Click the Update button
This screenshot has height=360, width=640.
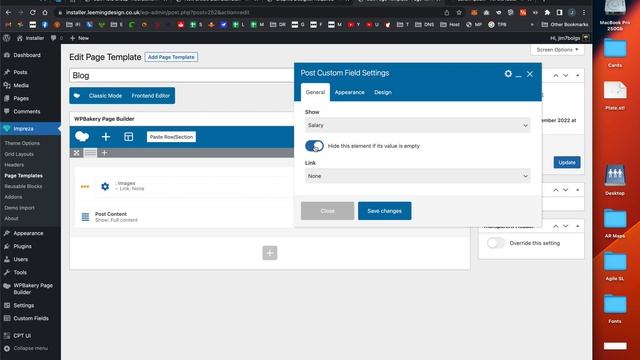click(567, 162)
